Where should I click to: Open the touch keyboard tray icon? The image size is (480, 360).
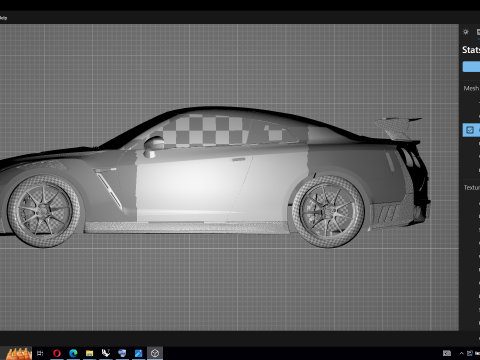coord(447,353)
